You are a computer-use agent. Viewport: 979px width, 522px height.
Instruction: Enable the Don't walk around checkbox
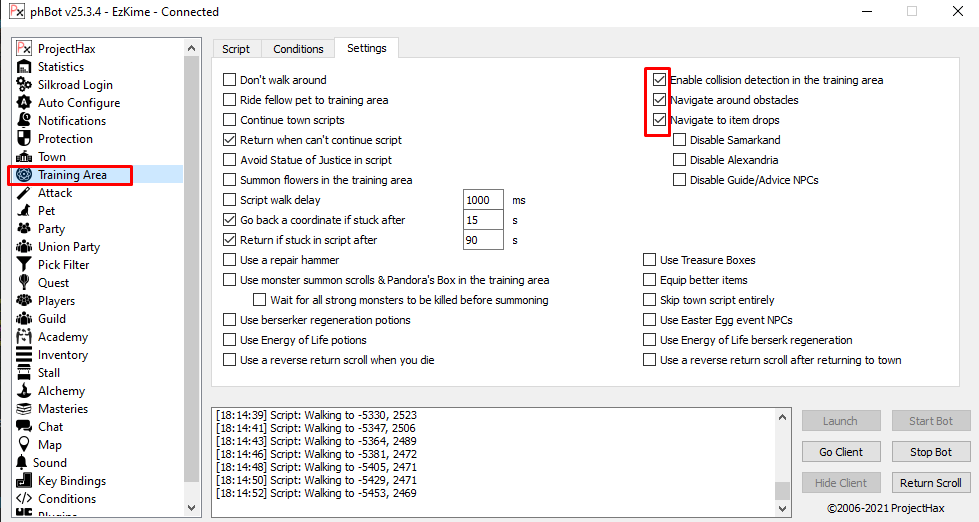pyautogui.click(x=230, y=80)
